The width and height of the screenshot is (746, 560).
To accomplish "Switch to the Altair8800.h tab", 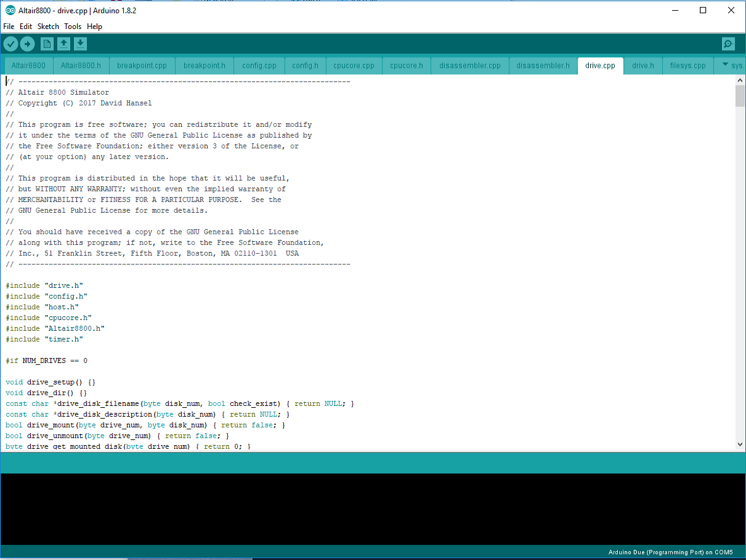I will [x=81, y=66].
